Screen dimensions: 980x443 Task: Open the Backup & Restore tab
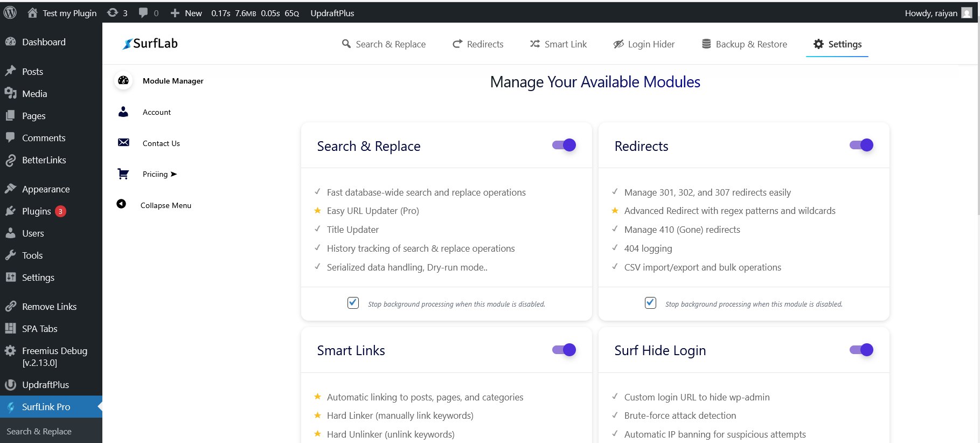coord(745,44)
